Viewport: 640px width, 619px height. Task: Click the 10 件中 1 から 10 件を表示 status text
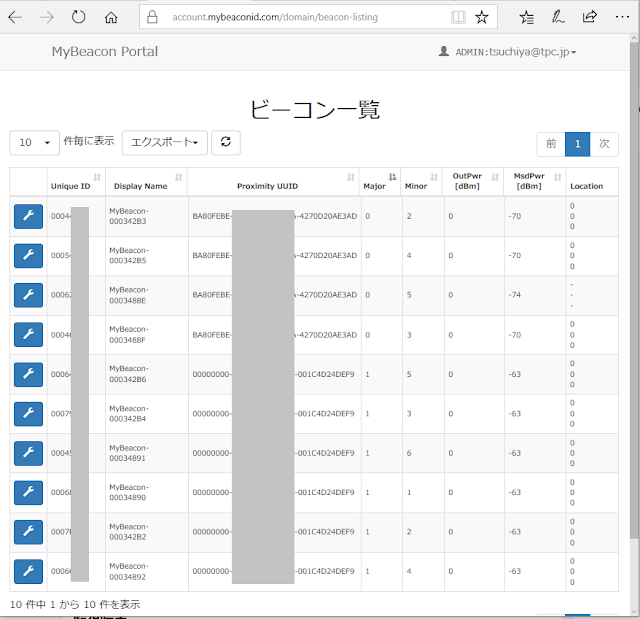point(75,604)
